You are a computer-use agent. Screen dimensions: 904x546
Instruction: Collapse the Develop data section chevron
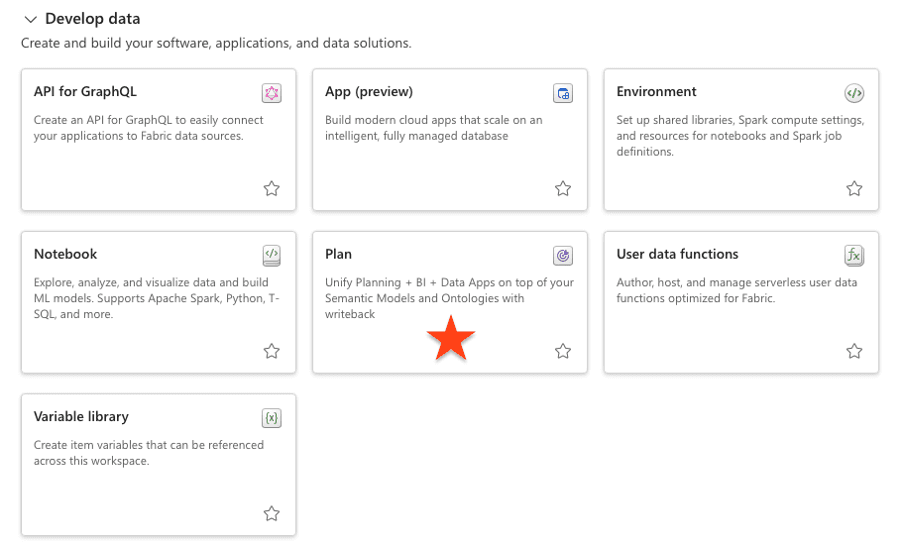click(x=31, y=20)
